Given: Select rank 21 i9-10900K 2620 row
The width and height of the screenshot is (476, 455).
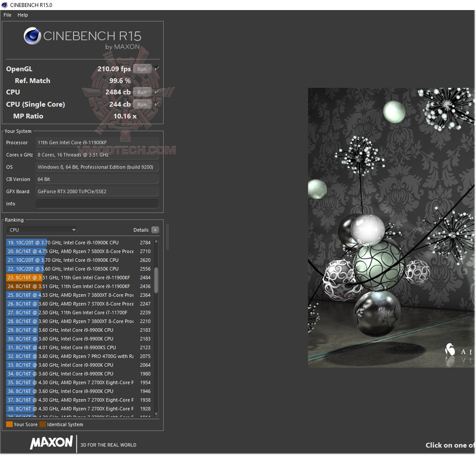Looking at the screenshot, I should [80, 260].
